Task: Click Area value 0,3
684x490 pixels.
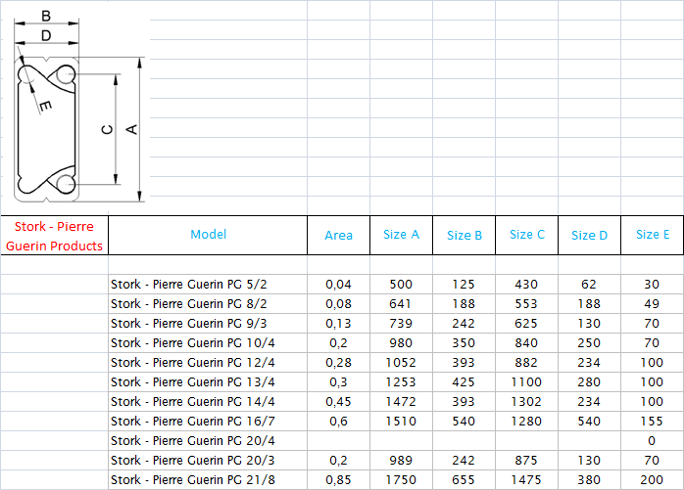Action: 339,382
